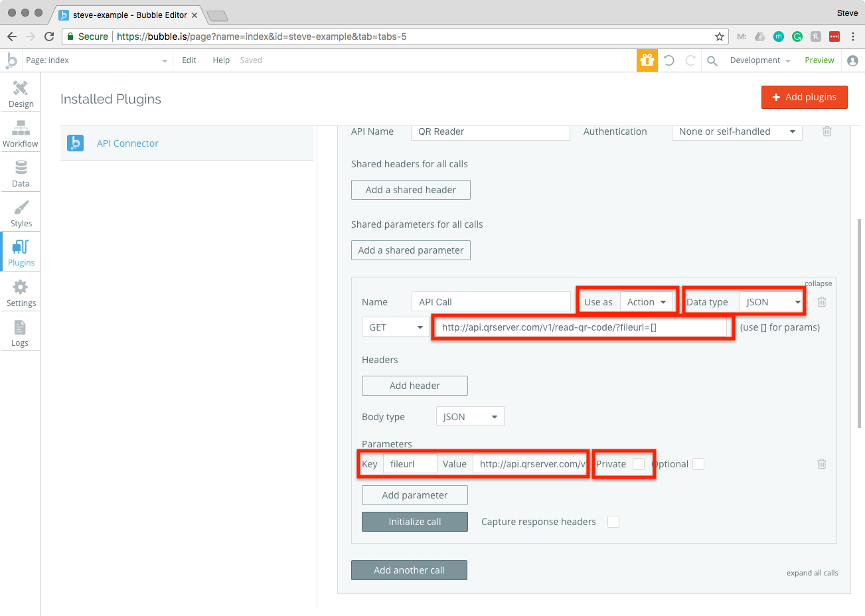Open the Workflow tab in sidebar

pos(21,133)
